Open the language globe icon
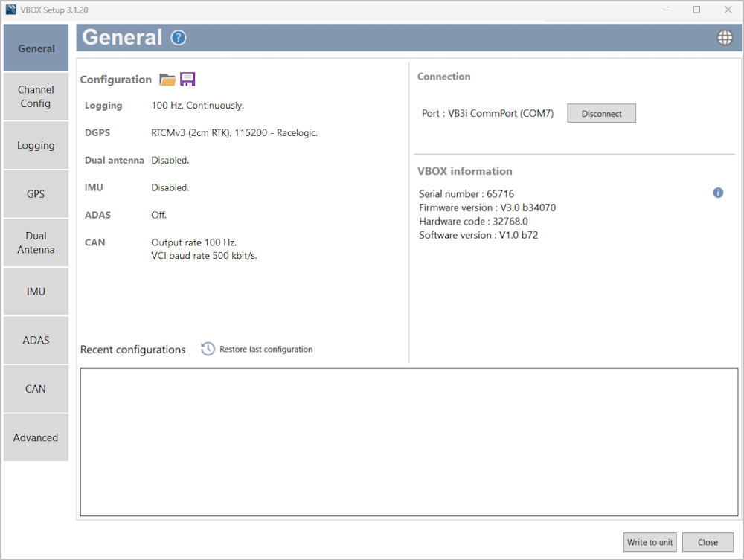 725,38
